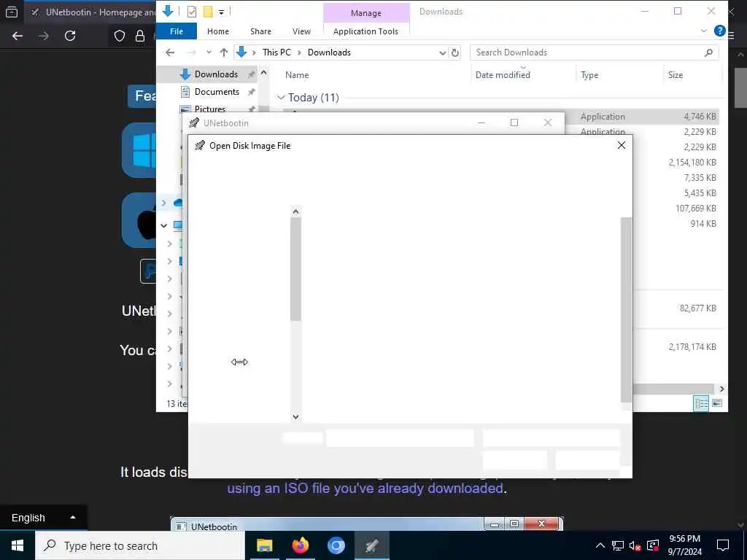Image resolution: width=747 pixels, height=560 pixels.
Task: Switch Explorer to Details view icon
Action: [701, 403]
